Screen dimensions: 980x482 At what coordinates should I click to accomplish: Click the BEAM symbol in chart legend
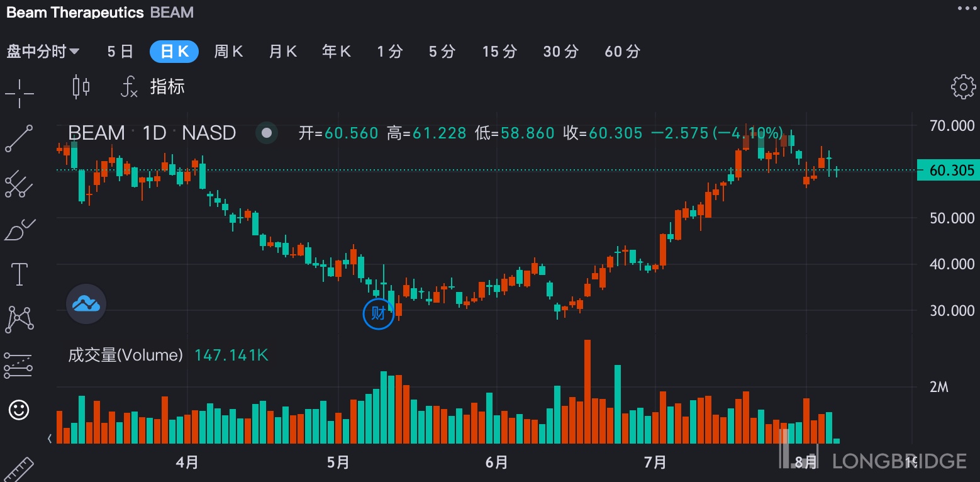click(96, 133)
